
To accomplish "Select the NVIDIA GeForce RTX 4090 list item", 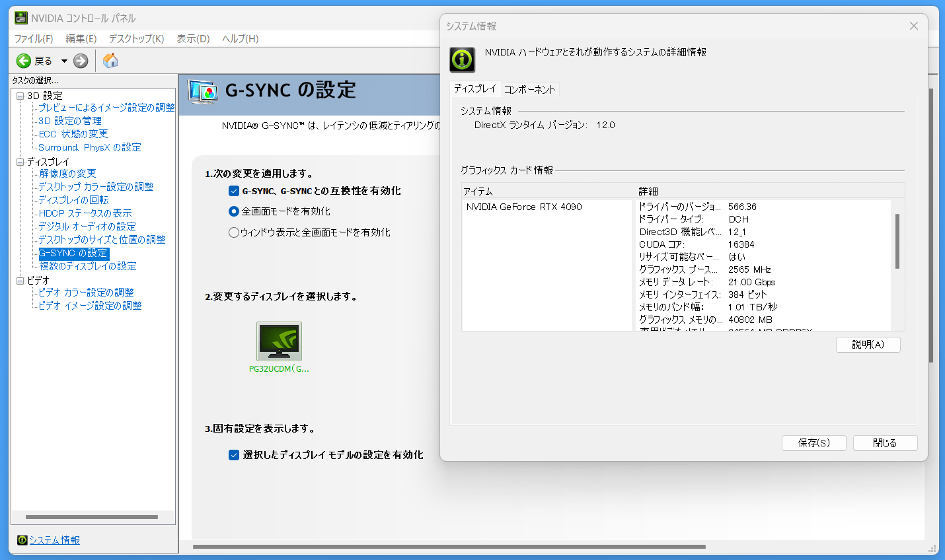I will (x=524, y=207).
